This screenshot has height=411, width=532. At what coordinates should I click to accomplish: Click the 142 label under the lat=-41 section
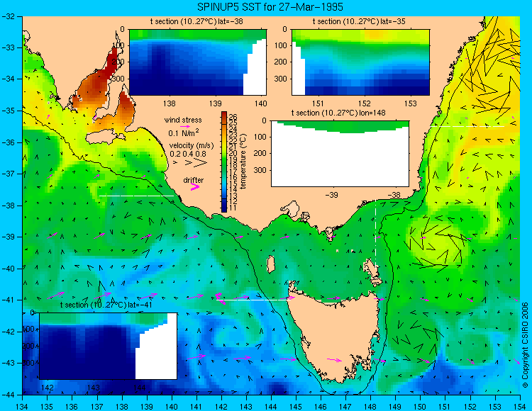[x=47, y=388]
